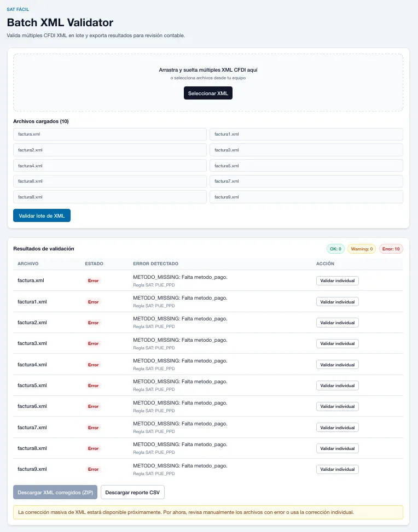The width and height of the screenshot is (418, 532).
Task: Click Validar individual for factura.xml
Action: [337, 280]
